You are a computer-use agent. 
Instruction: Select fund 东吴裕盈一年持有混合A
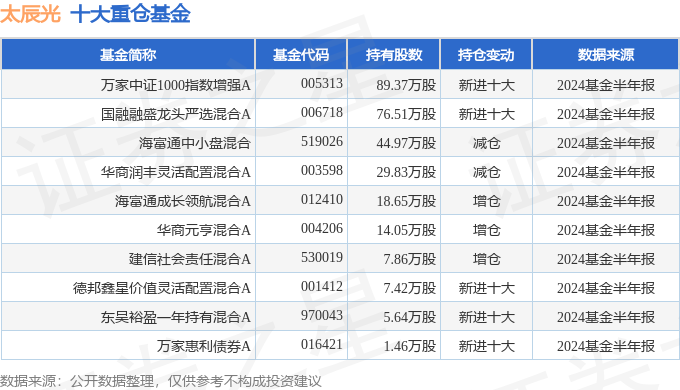176,318
